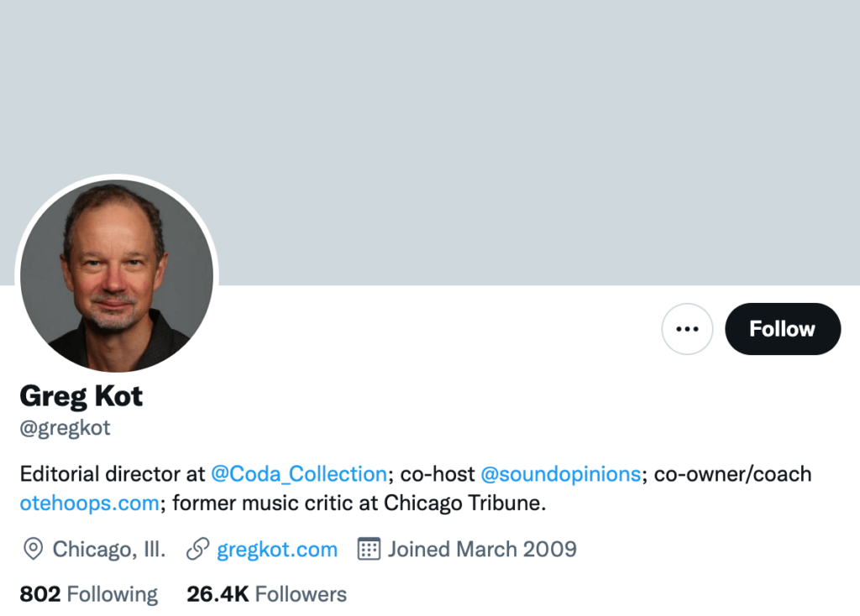Click the display name Greg Kot
The height and width of the screenshot is (616, 860).
pos(81,395)
